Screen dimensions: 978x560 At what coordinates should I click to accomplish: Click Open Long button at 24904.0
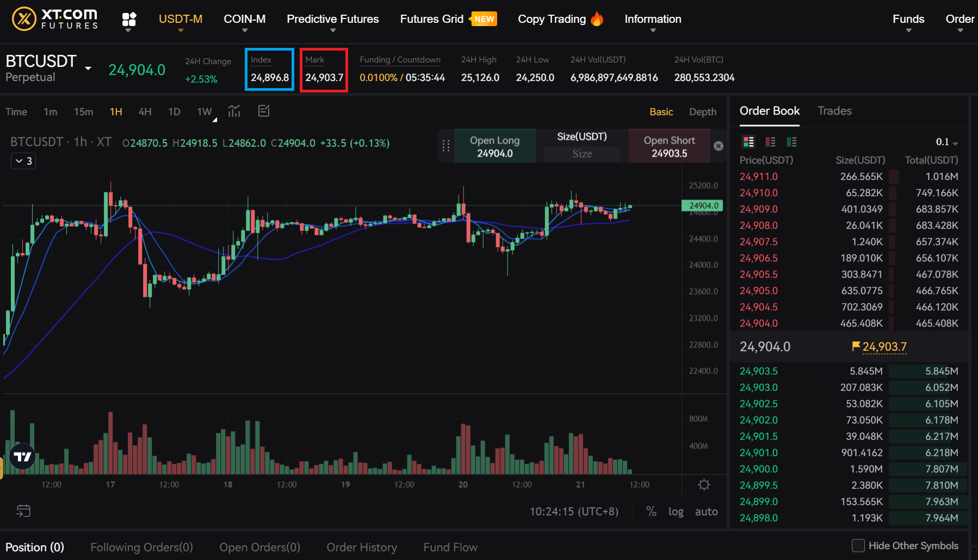[494, 146]
